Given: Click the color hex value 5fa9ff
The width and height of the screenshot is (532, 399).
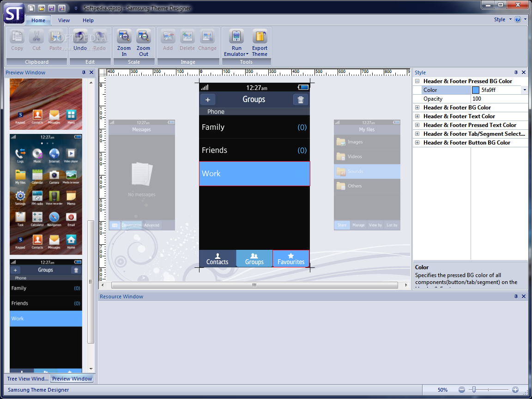Looking at the screenshot, I should 489,90.
